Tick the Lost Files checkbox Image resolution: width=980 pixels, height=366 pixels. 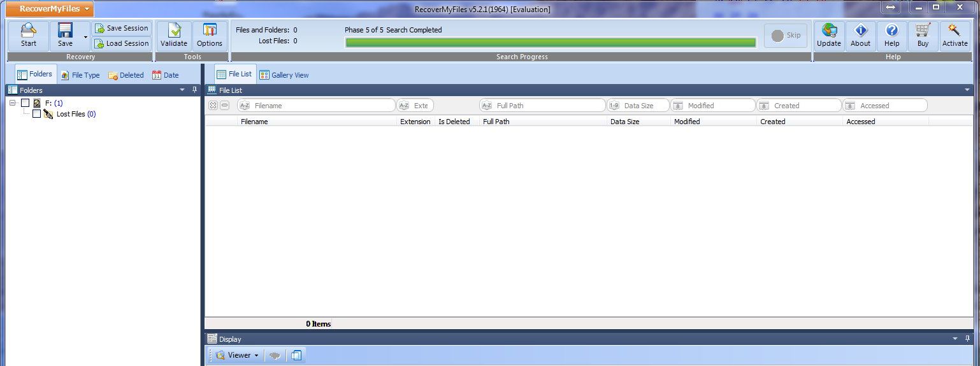36,114
